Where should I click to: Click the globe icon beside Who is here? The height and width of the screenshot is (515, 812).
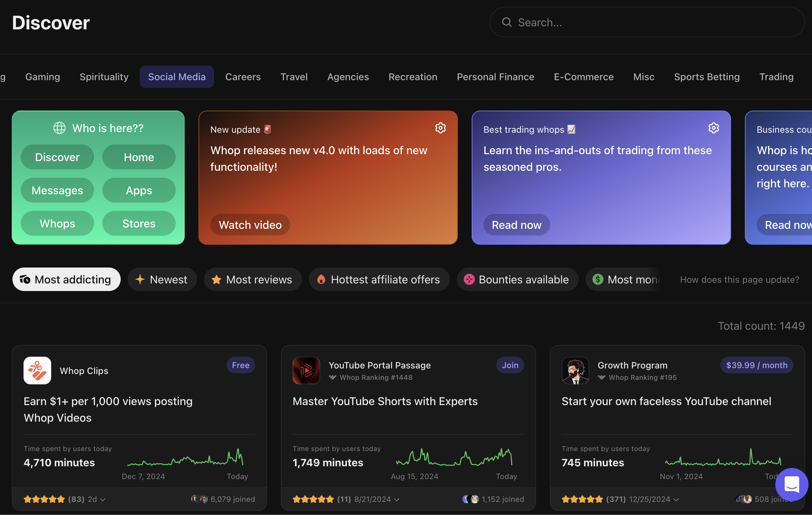point(59,128)
